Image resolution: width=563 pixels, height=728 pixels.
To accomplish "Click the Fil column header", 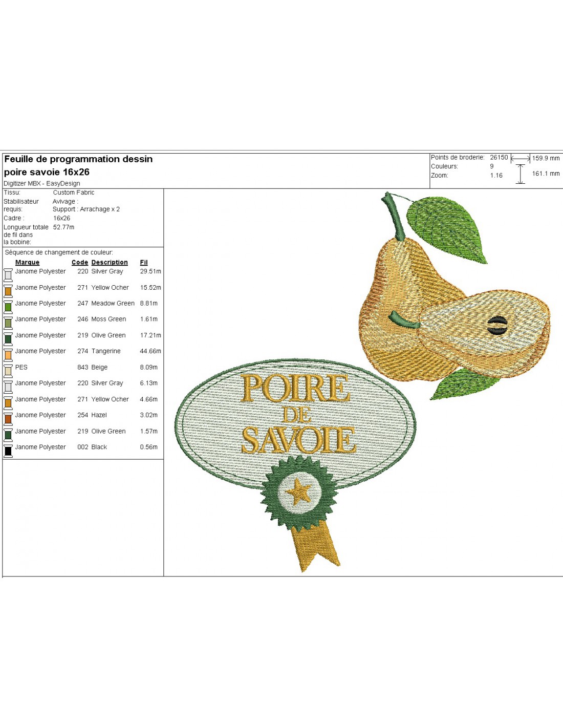I will click(x=144, y=262).
